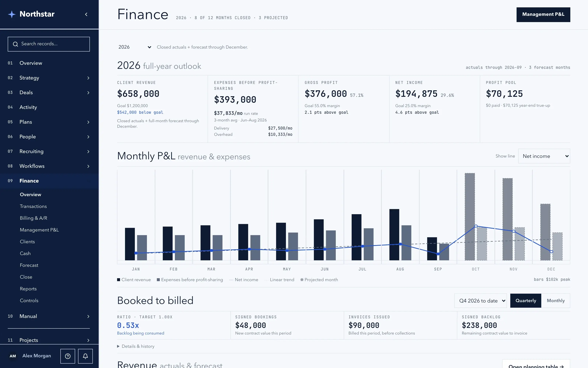The height and width of the screenshot is (368, 588).
Task: Expand the People menu chevron
Action: (88, 137)
